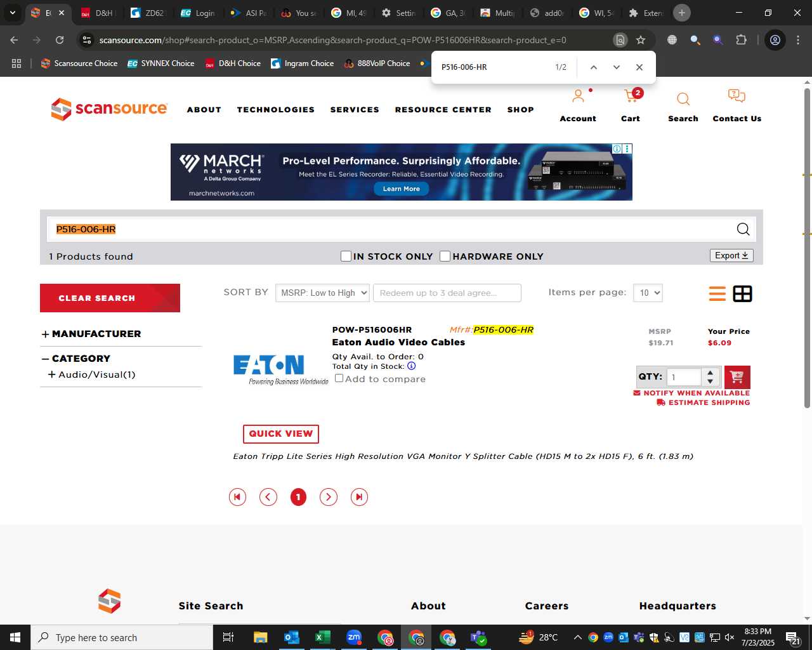Open browser Extensions puzzle icon
Viewport: 812px width, 650px height.
point(741,40)
